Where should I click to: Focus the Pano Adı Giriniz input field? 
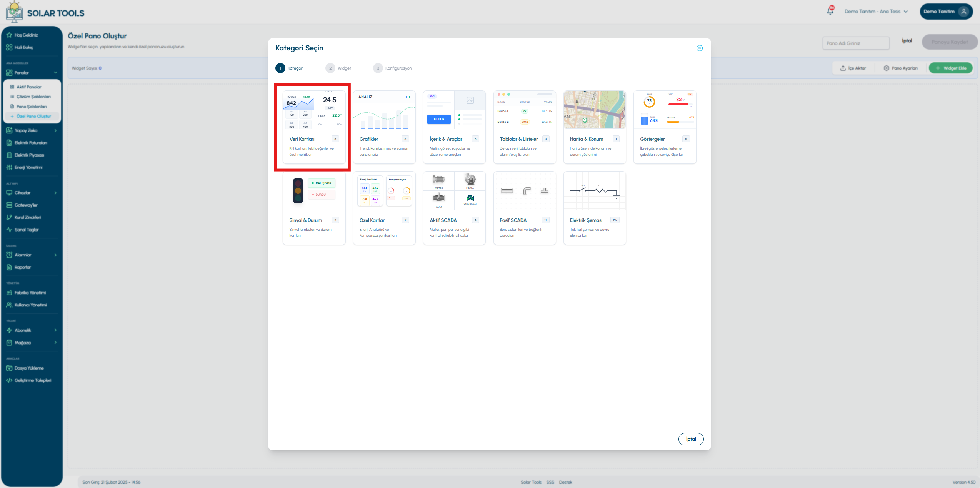coord(856,43)
